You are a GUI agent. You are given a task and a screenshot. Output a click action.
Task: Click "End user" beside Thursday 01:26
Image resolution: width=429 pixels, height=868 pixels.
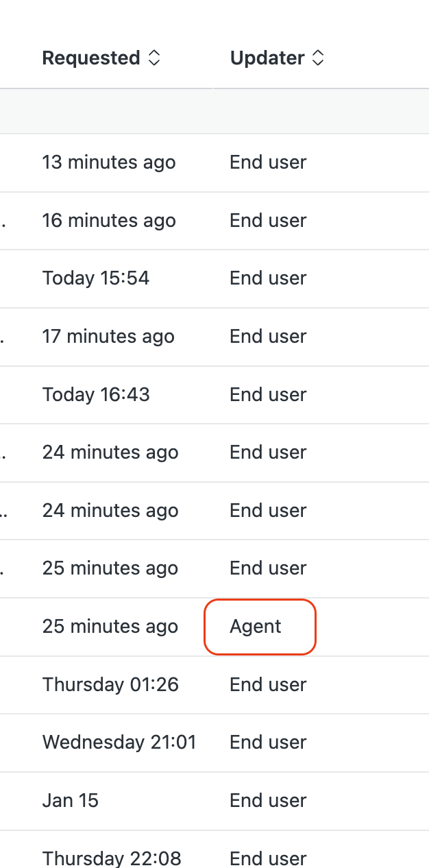[268, 684]
